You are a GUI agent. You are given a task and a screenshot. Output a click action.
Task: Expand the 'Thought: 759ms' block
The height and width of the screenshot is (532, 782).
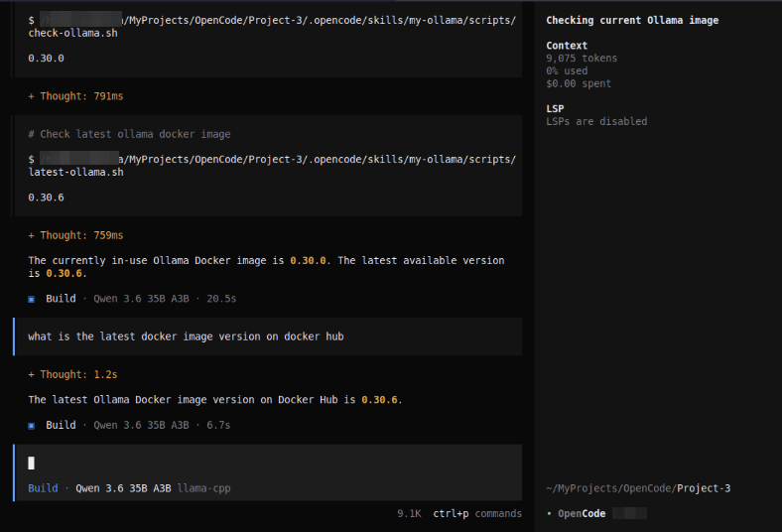coord(75,235)
